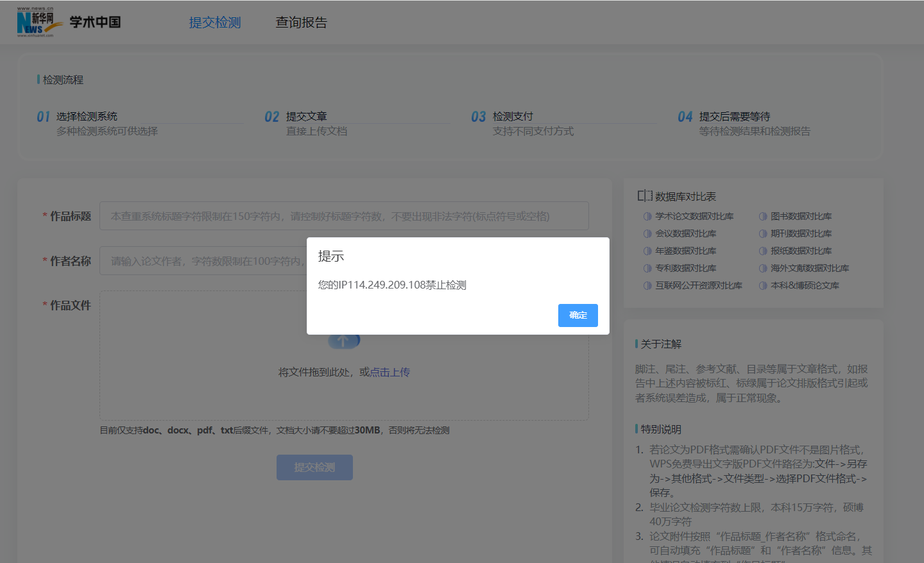
Task: Click icon beside 本科&博硕论文库
Action: click(763, 286)
